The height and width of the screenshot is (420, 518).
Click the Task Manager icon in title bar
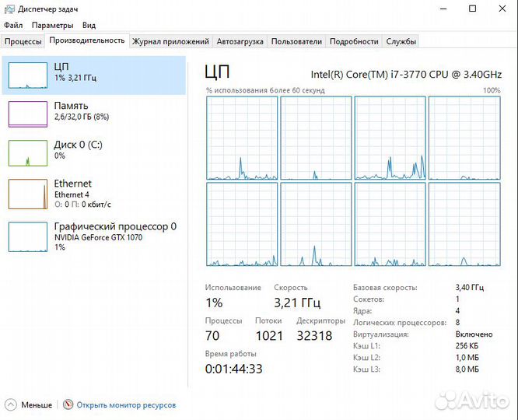9,9
